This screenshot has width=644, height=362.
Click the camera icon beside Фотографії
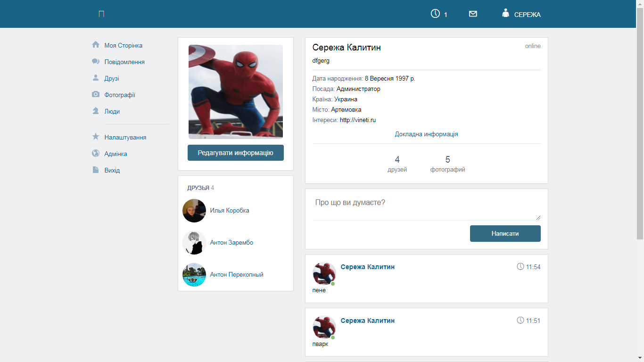[96, 94]
